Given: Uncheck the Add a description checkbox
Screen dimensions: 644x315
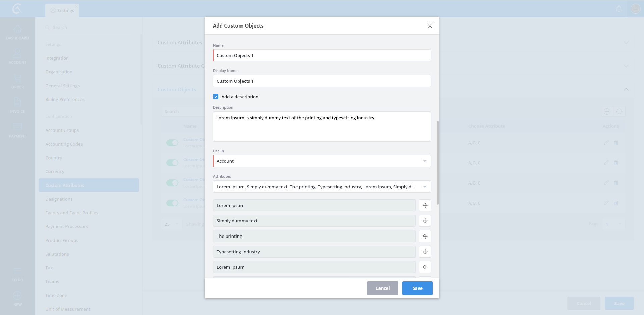Looking at the screenshot, I should (x=216, y=97).
